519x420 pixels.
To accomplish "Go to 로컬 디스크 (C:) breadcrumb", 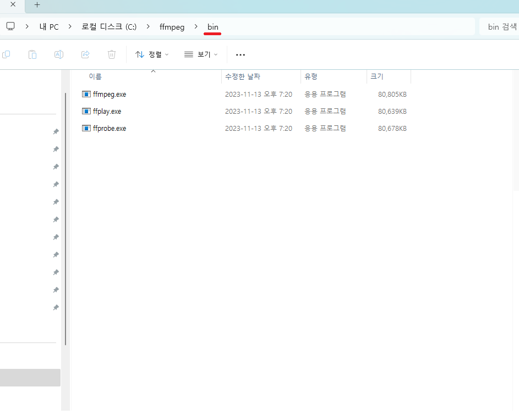I will point(109,27).
